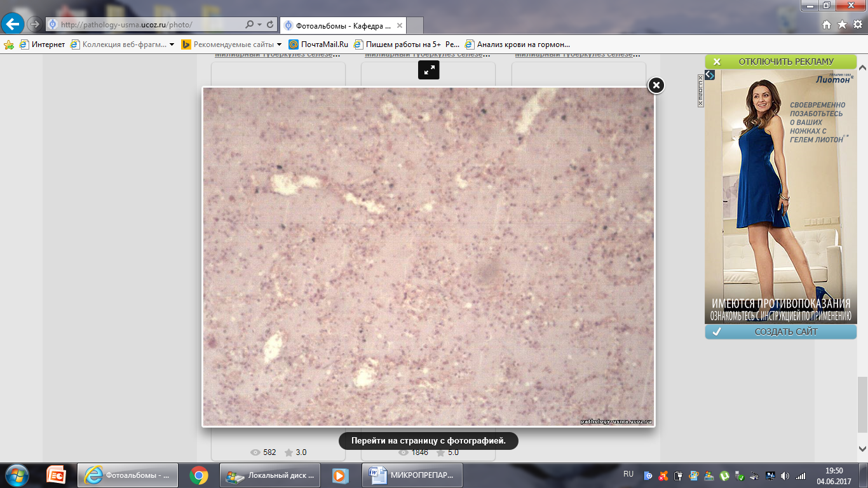The height and width of the screenshot is (488, 868).
Task: Open a new blank tab
Action: [416, 26]
